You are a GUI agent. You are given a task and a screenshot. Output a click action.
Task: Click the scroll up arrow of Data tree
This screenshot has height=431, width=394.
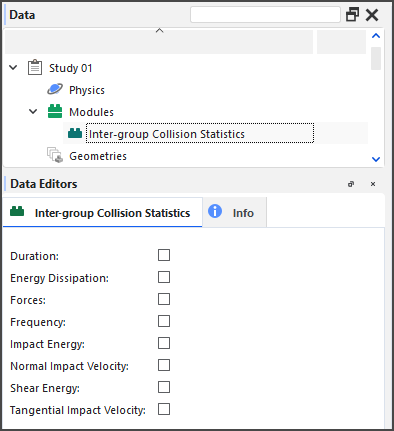coord(376,36)
